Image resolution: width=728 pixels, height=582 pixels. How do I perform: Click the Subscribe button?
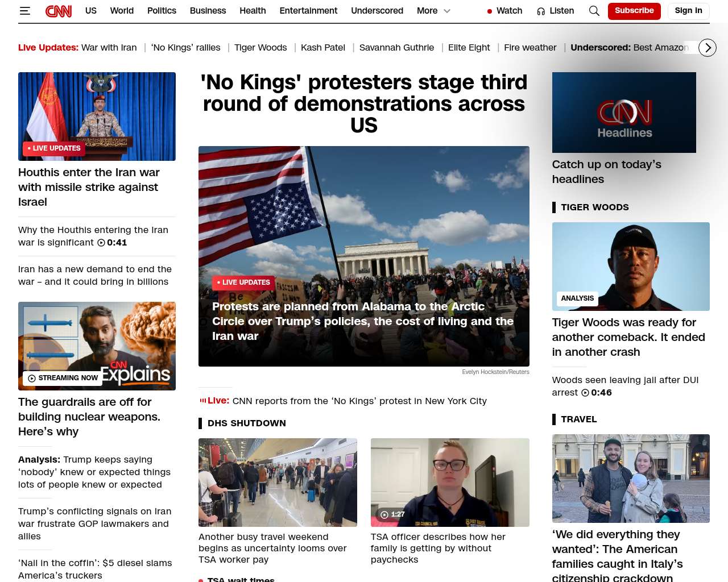[x=634, y=11]
